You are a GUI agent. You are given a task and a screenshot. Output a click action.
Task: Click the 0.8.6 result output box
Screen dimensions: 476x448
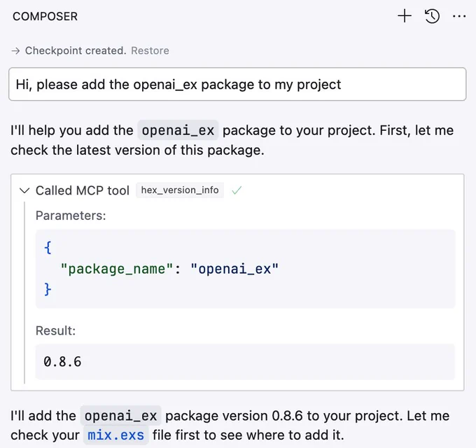245,361
